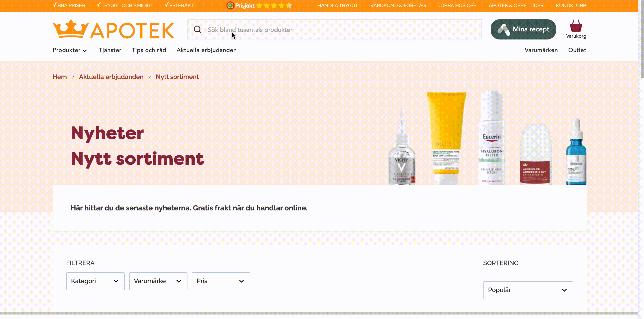The image size is (644, 319).
Task: Click the SORTERING label
Action: coord(501,263)
